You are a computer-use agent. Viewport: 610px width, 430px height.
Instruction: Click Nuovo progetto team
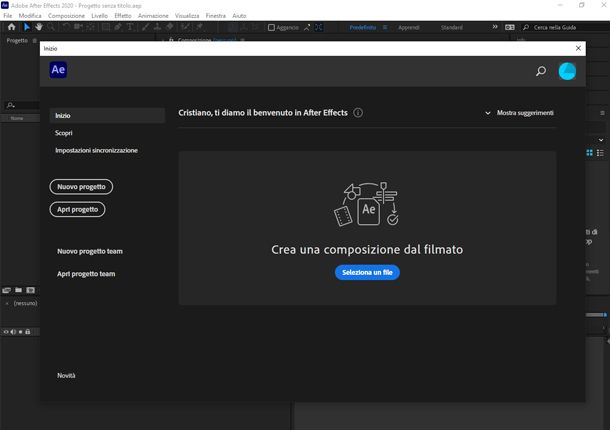pos(90,251)
